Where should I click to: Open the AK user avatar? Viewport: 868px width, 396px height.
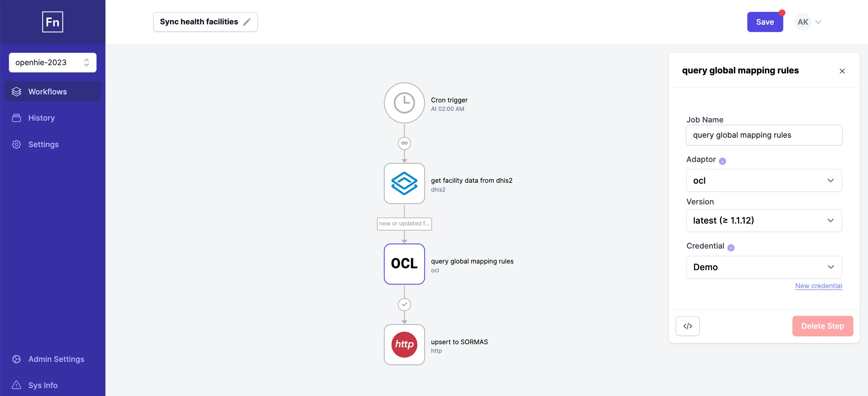[x=803, y=22]
